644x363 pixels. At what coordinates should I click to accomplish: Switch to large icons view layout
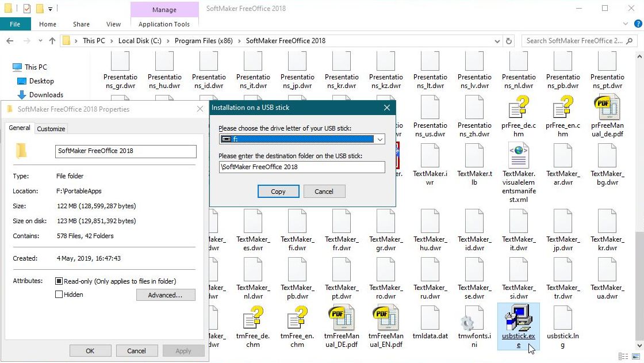[636, 356]
